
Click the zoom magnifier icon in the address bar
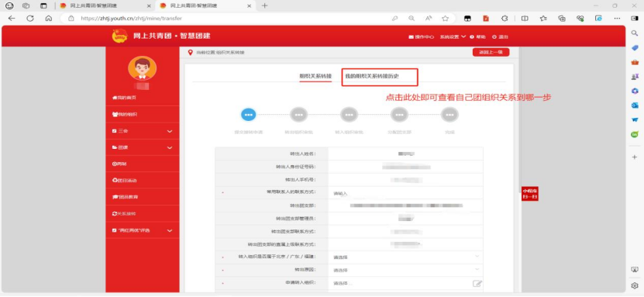(412, 18)
